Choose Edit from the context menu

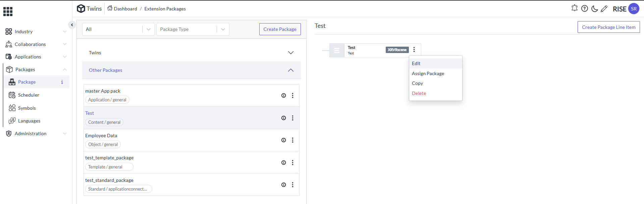click(436, 63)
